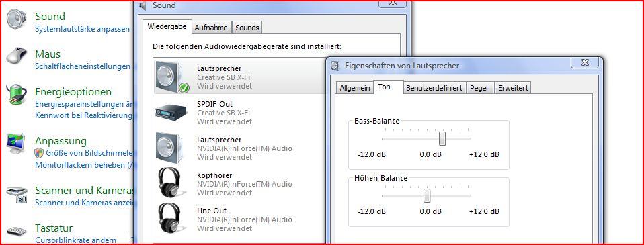The height and width of the screenshot is (245, 644).
Task: Click the NVIDIA(R) nForce(TM) Audio text under Kopfhörer
Action: (x=245, y=185)
